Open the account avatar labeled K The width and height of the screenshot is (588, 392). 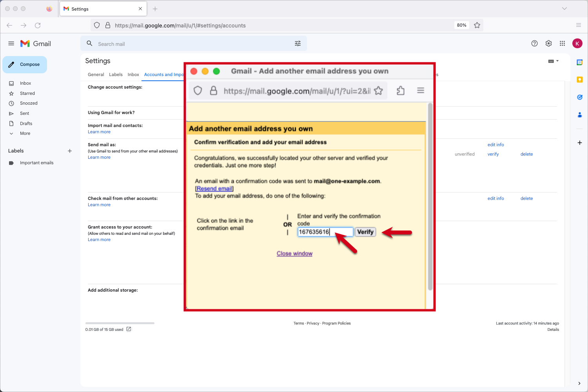pyautogui.click(x=577, y=44)
